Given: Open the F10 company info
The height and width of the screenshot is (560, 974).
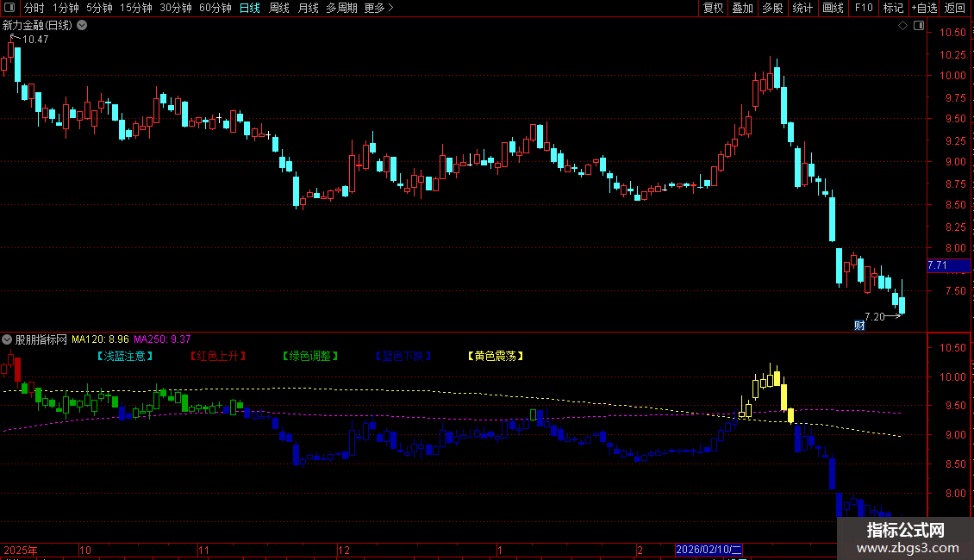Looking at the screenshot, I should pos(864,8).
